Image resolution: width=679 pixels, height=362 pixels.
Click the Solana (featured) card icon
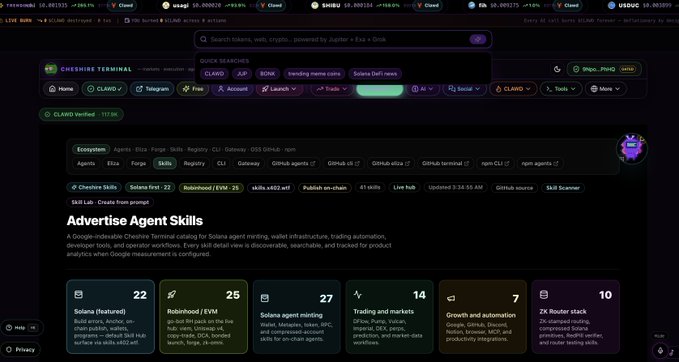(x=78, y=294)
